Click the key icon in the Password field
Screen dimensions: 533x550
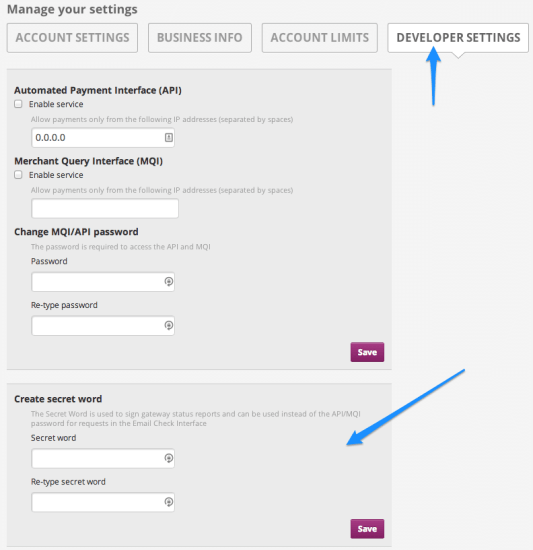(169, 282)
